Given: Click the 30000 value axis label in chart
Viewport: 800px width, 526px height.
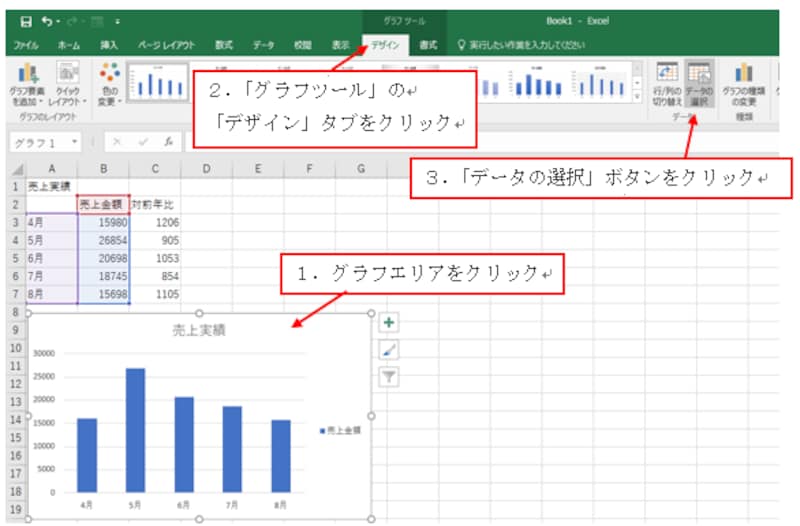Looking at the screenshot, I should [x=44, y=353].
